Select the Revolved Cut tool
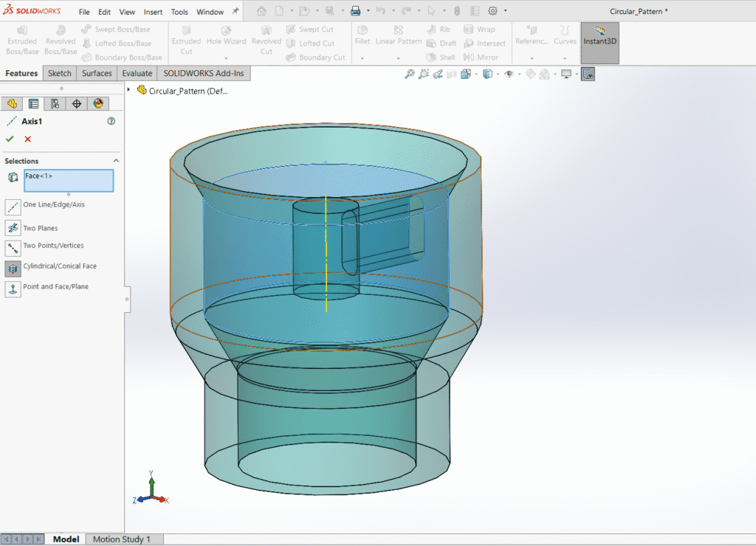 point(266,41)
